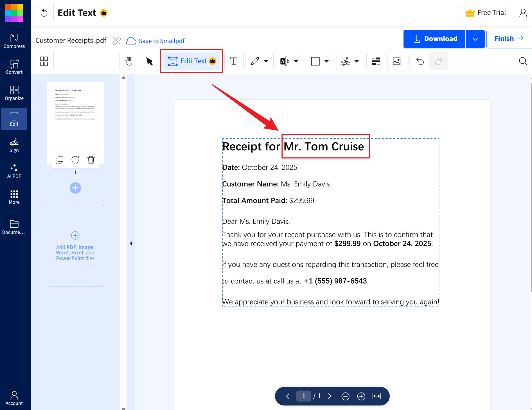The image size is (532, 410).
Task: Click the redact tool icon
Action: (x=376, y=61)
